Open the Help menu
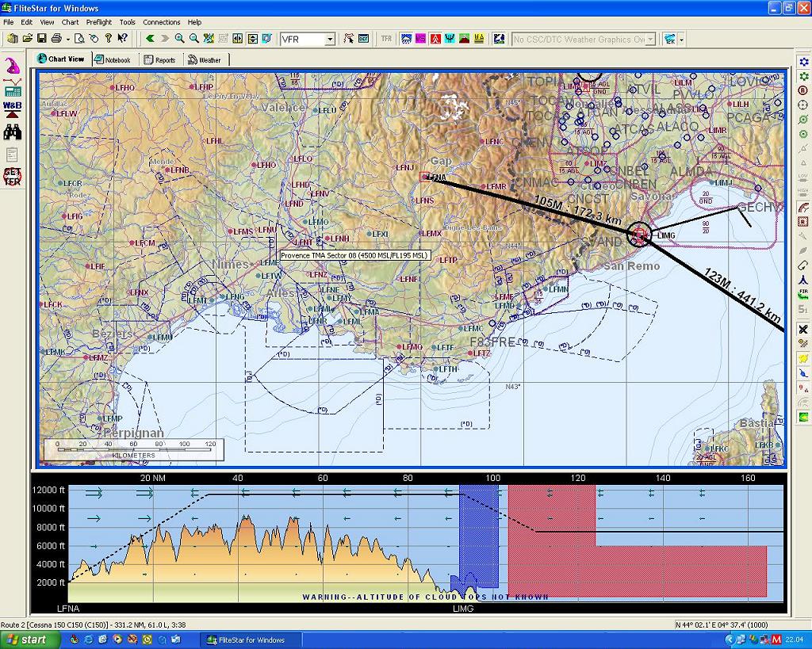This screenshot has height=649, width=812. pos(195,22)
